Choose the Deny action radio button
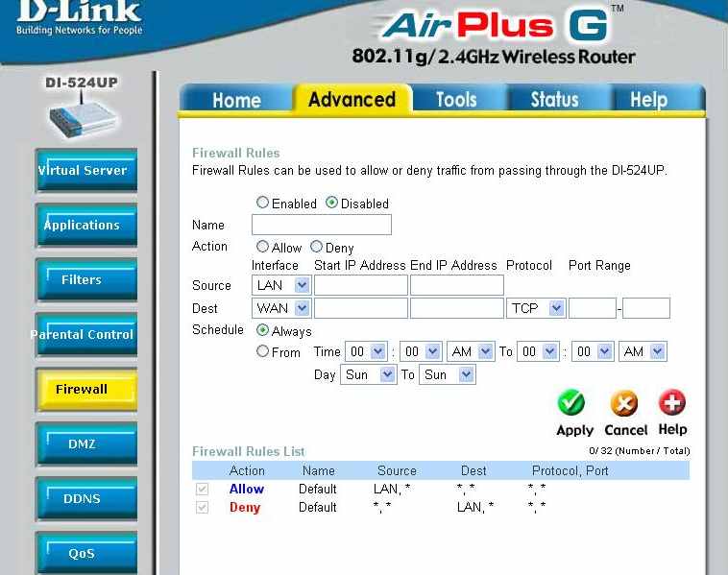This screenshot has width=728, height=575. (x=316, y=247)
